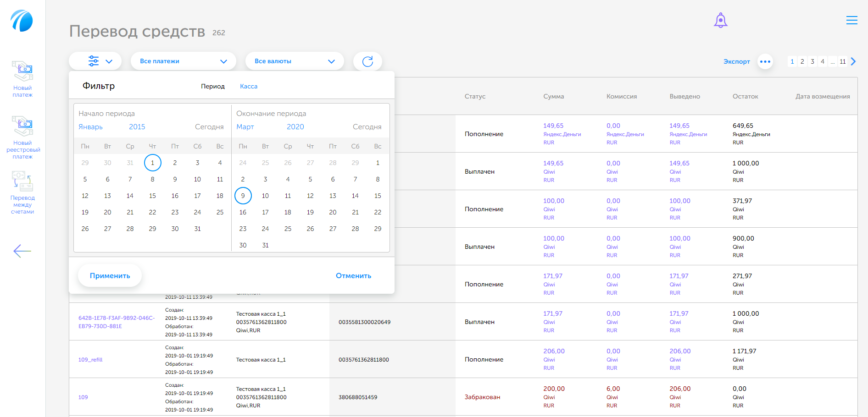868x417 pixels.
Task: Expand the Все платежи dropdown
Action: click(183, 61)
